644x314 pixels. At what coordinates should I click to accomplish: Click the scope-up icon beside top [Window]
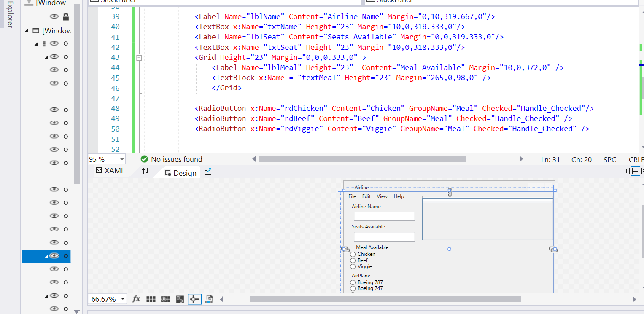[29, 3]
